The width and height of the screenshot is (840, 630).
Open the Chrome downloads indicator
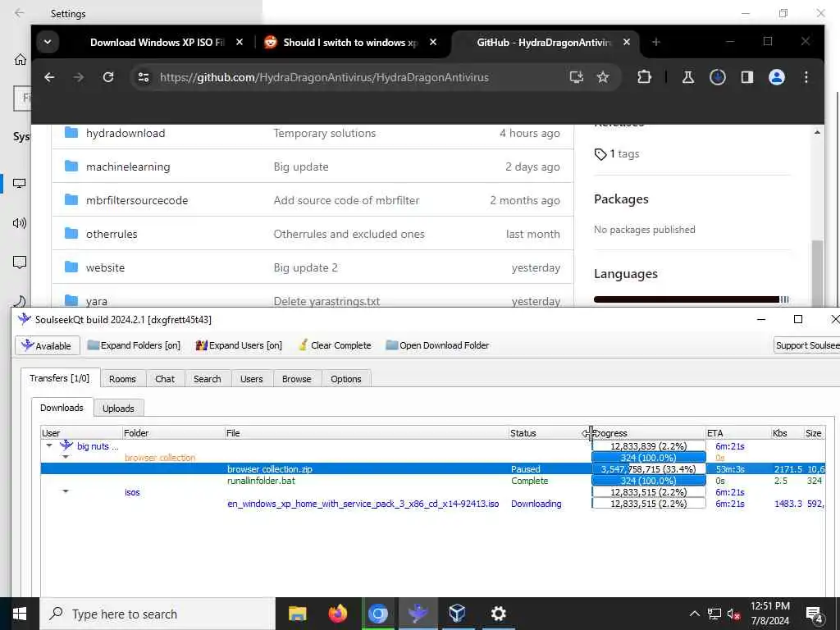(717, 78)
